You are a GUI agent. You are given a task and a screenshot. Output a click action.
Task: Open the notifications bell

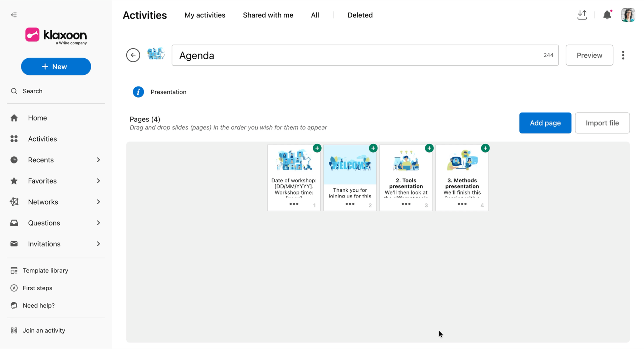(x=607, y=15)
